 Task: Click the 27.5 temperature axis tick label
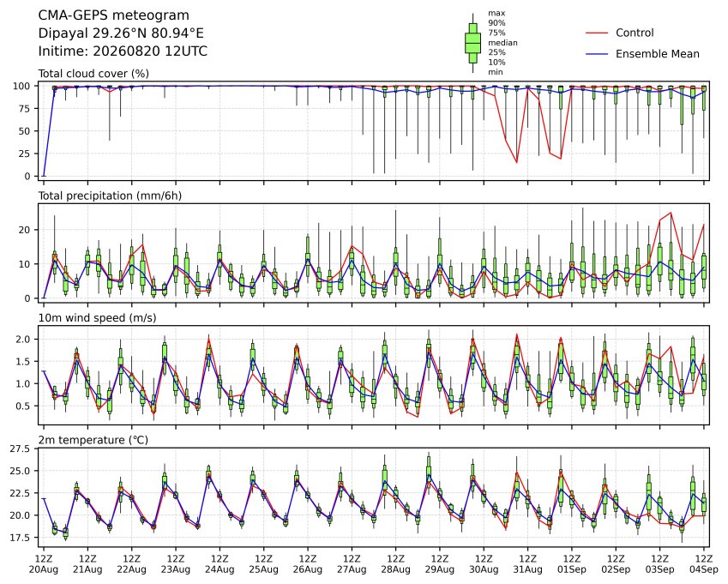pyautogui.click(x=20, y=449)
